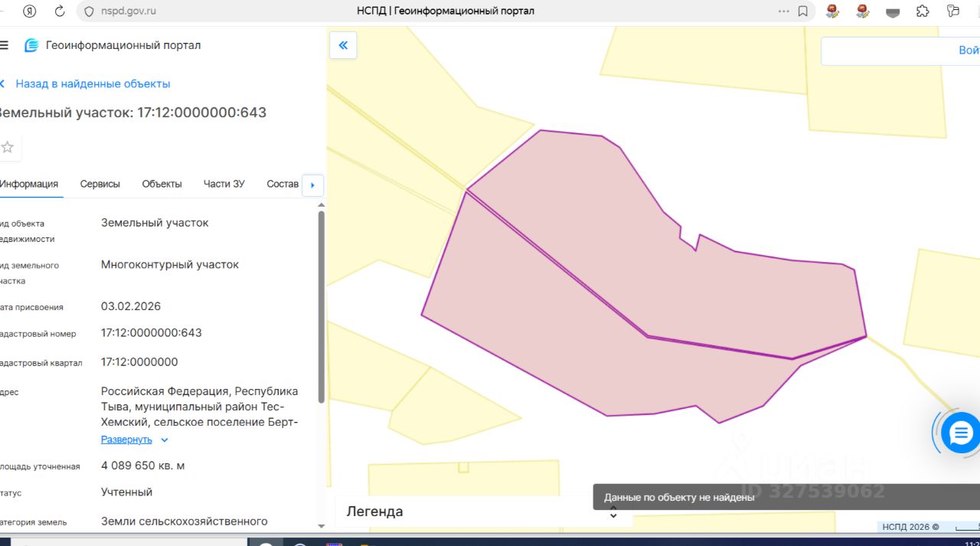Open the hamburger menu next to the portal logo

click(x=4, y=45)
